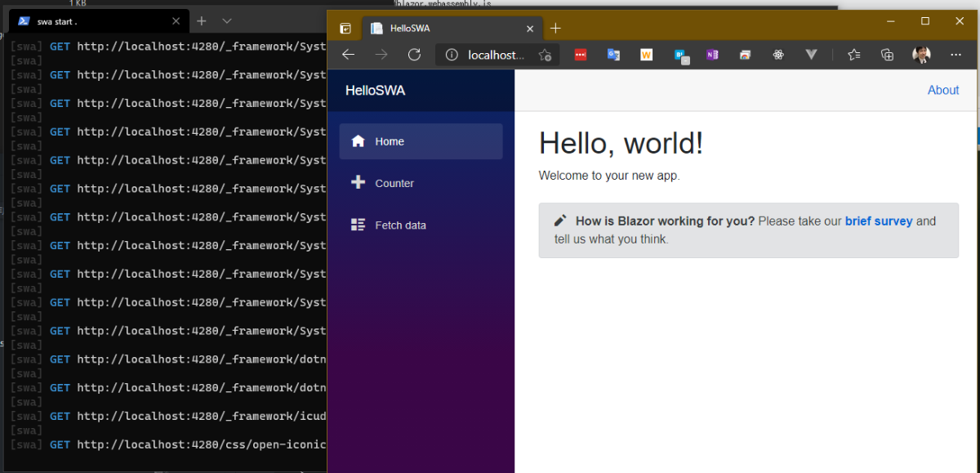
Task: Open the tab actions menu in Edge
Action: click(345, 29)
